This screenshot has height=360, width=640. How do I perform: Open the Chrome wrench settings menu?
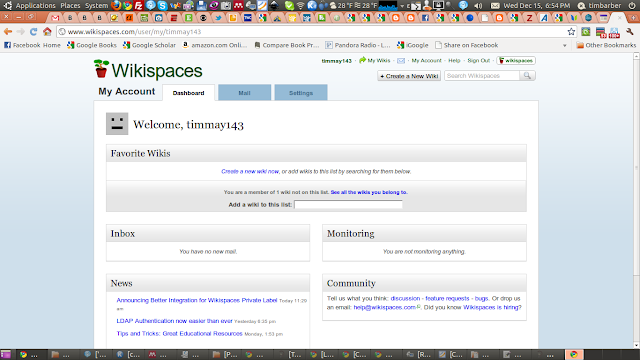(x=629, y=32)
